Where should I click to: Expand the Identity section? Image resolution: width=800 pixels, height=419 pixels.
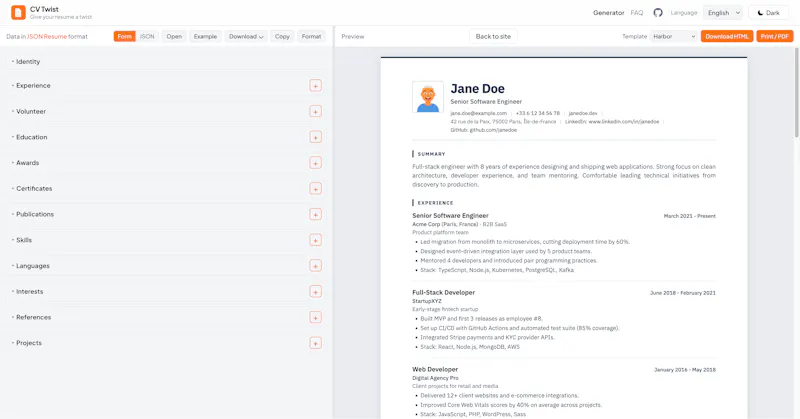[28, 61]
